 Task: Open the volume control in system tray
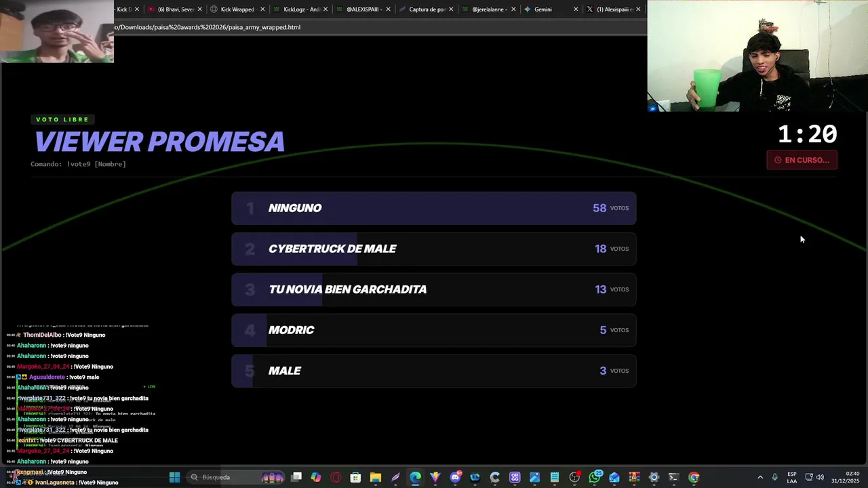820,477
